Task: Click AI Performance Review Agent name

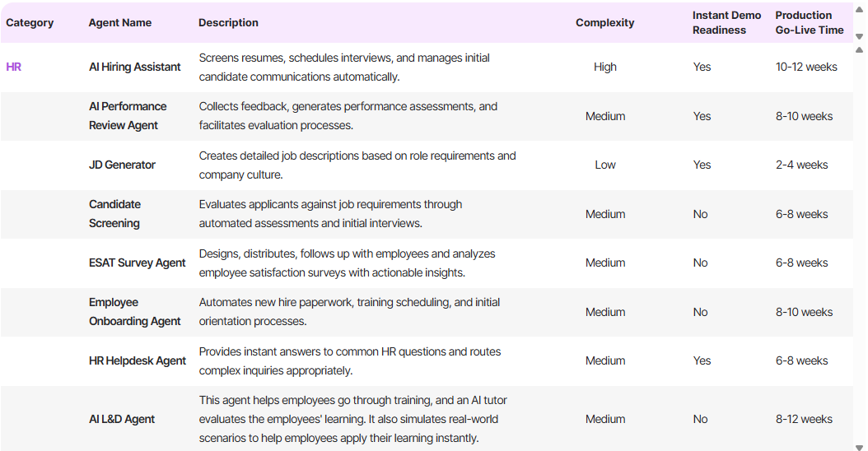Action: [128, 116]
